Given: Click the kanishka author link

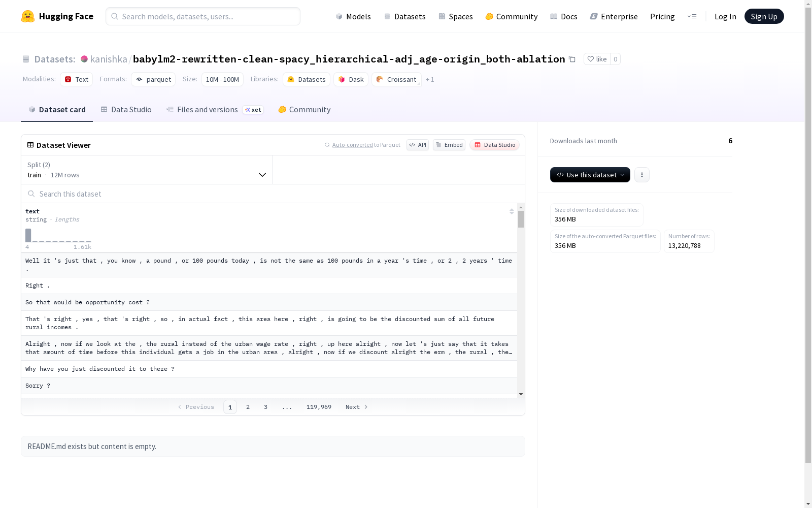Looking at the screenshot, I should click(109, 59).
